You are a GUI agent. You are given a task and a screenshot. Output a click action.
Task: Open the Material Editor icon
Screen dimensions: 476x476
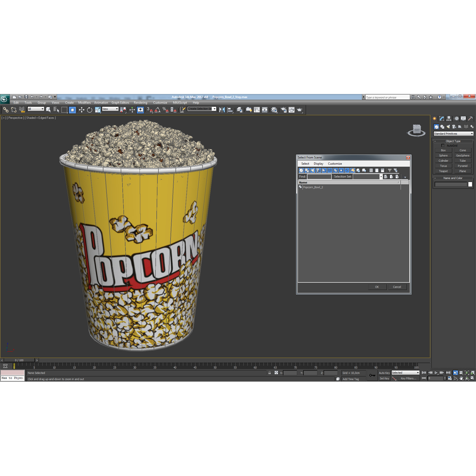[274, 110]
